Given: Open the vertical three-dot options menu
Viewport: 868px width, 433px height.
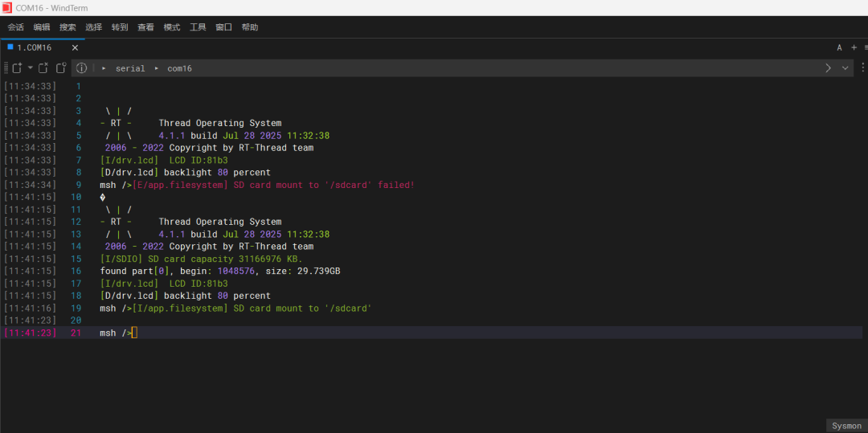Looking at the screenshot, I should pyautogui.click(x=862, y=68).
